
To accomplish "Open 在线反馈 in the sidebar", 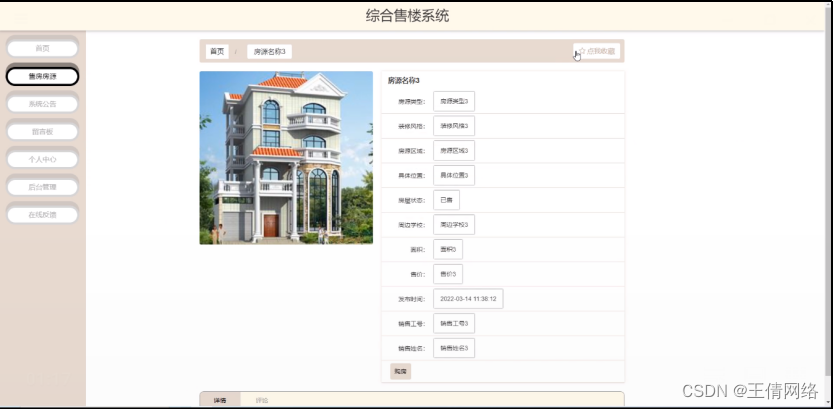I will 43,215.
